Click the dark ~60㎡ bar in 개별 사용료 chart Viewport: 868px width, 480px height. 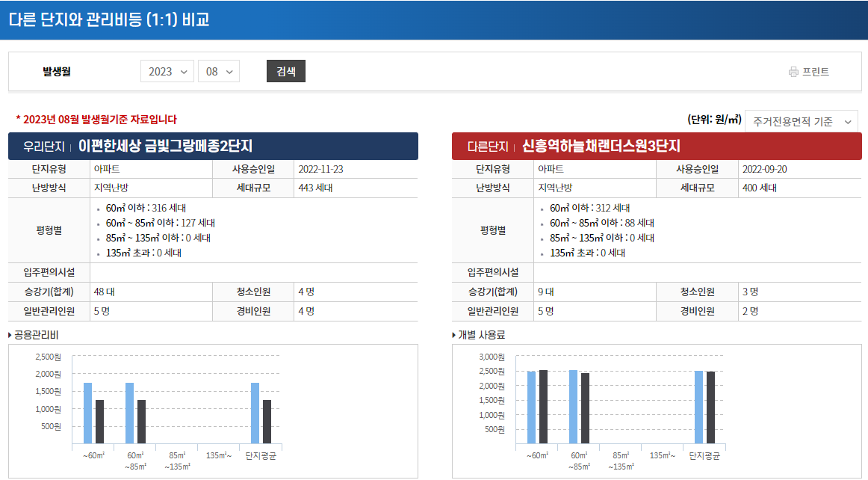coord(543,407)
